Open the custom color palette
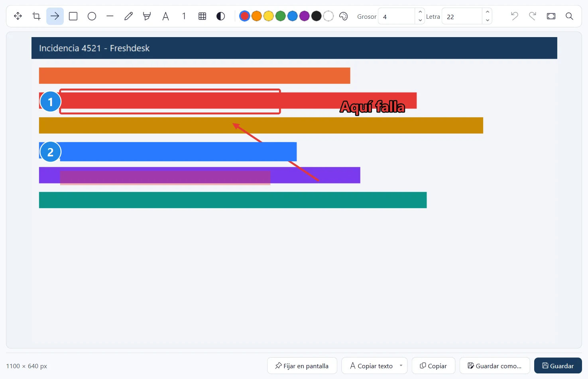The height and width of the screenshot is (379, 588). [x=344, y=16]
